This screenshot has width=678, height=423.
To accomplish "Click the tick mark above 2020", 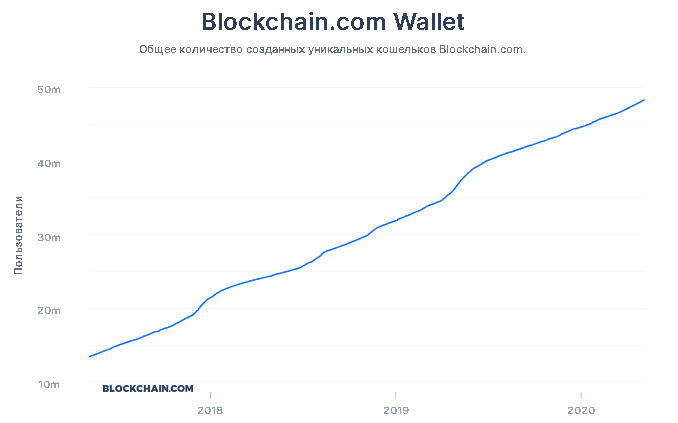I will pyautogui.click(x=581, y=395).
